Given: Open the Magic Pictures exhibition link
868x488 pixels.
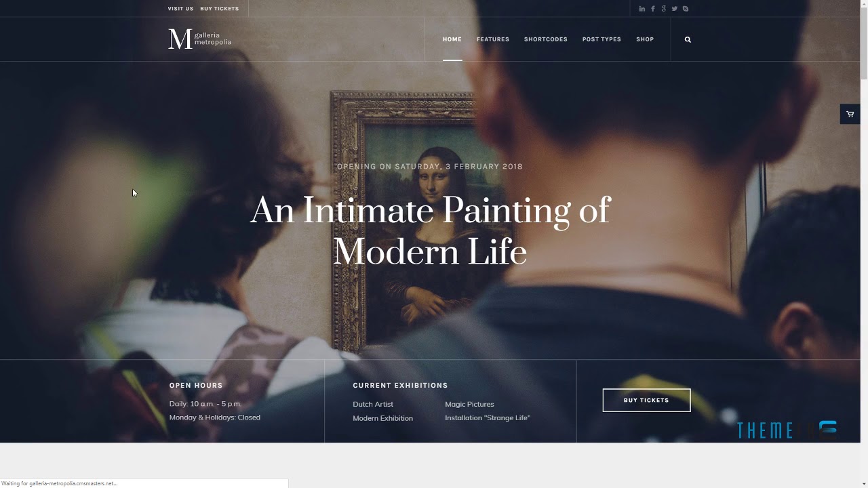Looking at the screenshot, I should [469, 404].
